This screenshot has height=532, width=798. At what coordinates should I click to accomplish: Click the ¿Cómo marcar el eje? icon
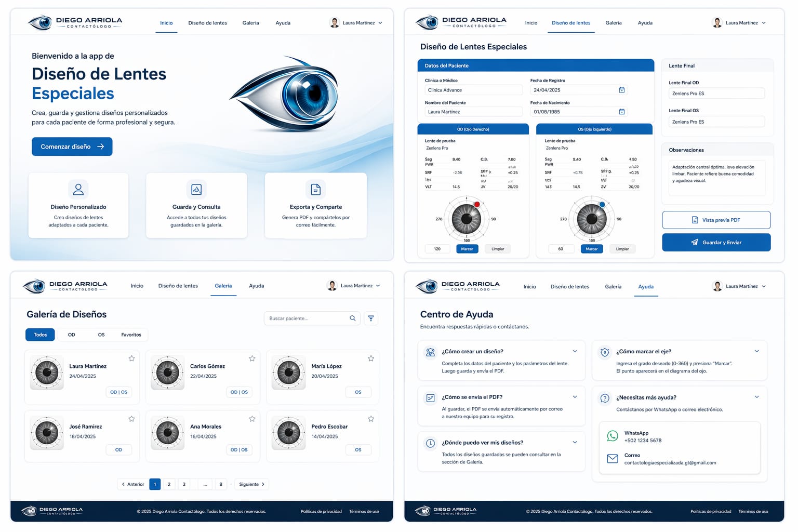pyautogui.click(x=605, y=352)
